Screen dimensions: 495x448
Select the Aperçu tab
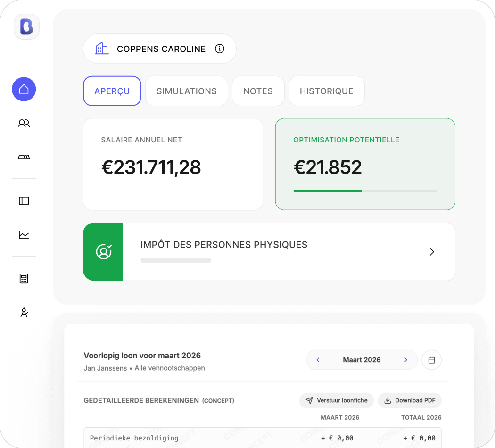click(x=112, y=91)
